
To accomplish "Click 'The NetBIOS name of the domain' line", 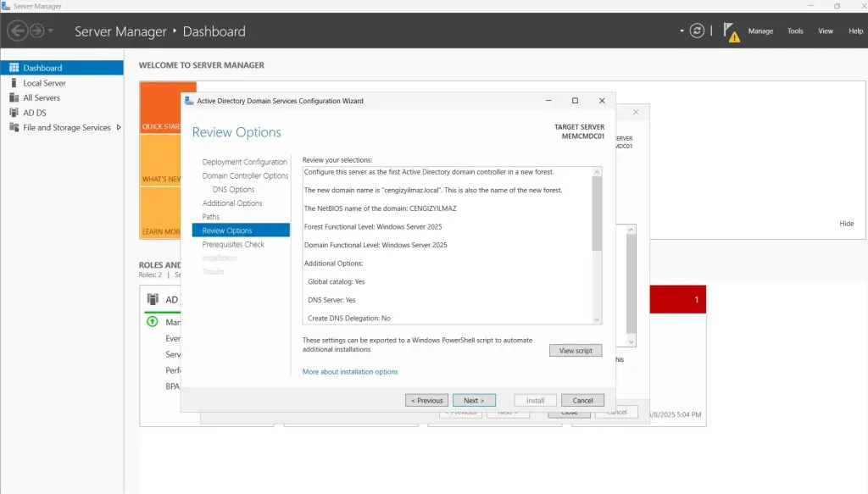I will click(380, 208).
